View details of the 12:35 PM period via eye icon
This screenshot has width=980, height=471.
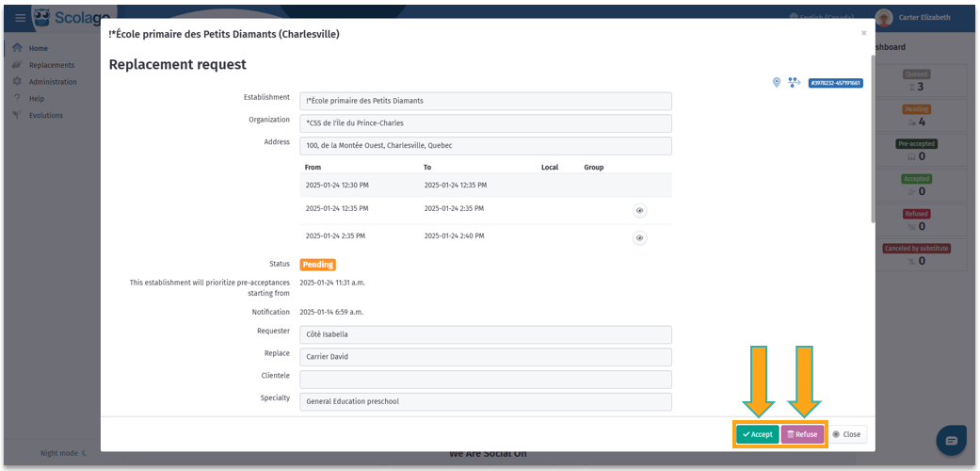[639, 211]
